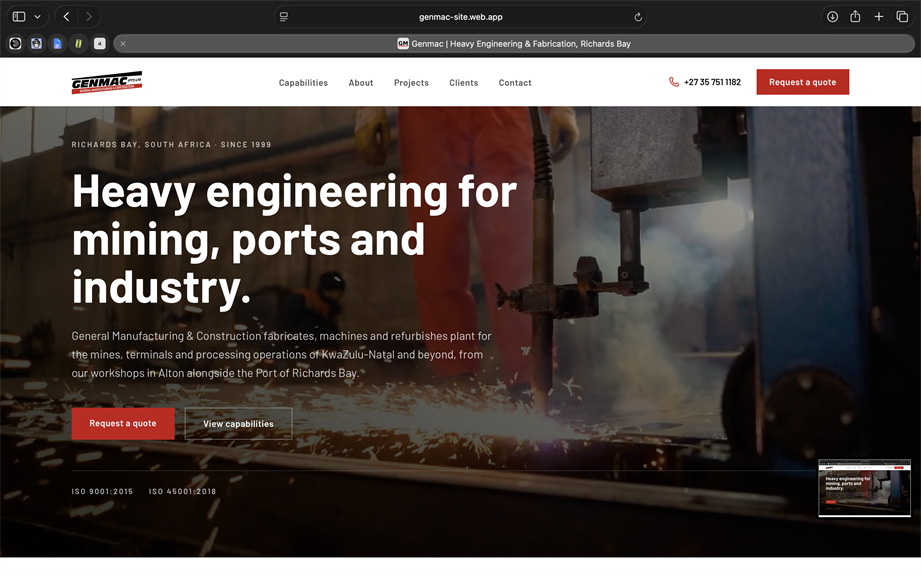The image size is (921, 576).
Task: Toggle the Safari sidebar icon
Action: [x=19, y=16]
